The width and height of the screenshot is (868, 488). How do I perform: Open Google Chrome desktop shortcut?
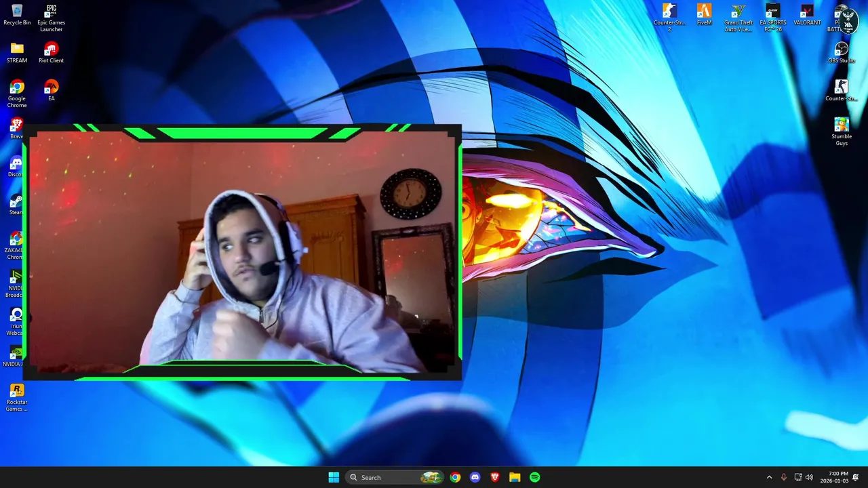click(17, 94)
